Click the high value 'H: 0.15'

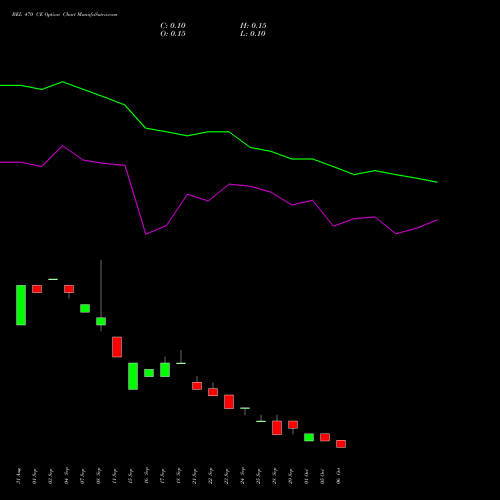point(253,26)
